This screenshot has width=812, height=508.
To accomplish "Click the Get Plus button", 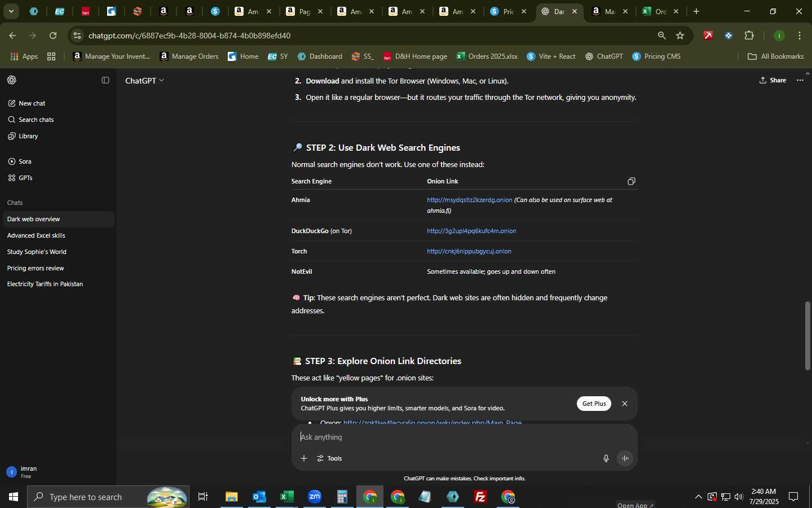I will [x=594, y=404].
